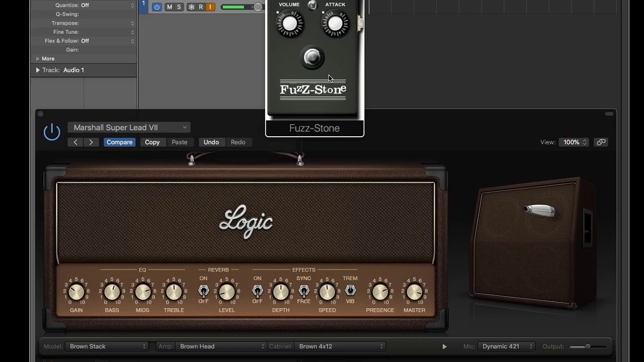Toggle the EFFECTS on/off switch
644x362 pixels.
pyautogui.click(x=257, y=291)
